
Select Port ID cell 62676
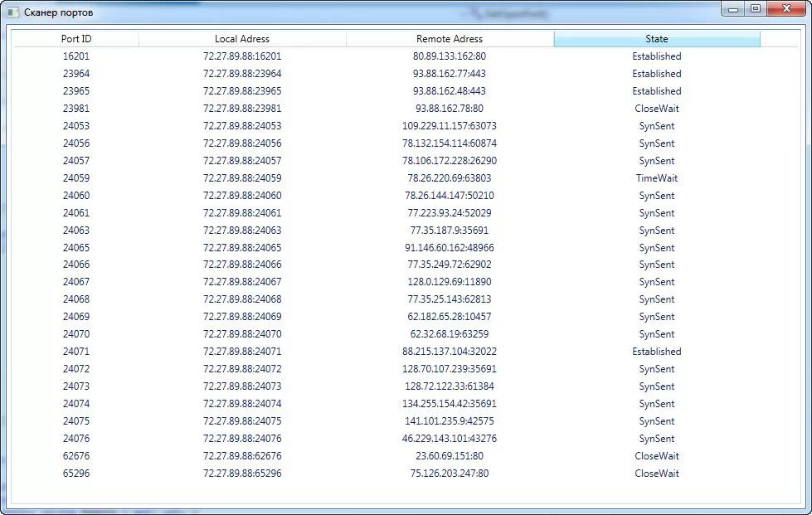pyautogui.click(x=76, y=455)
